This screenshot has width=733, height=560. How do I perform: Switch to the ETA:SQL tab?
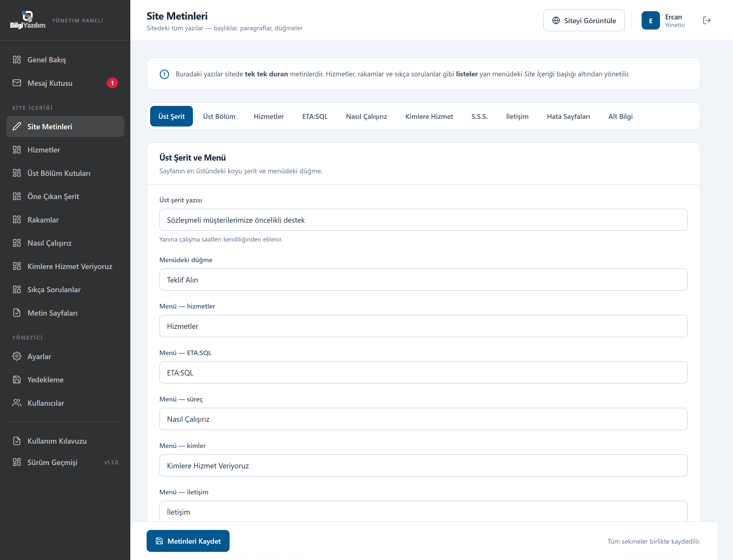315,116
